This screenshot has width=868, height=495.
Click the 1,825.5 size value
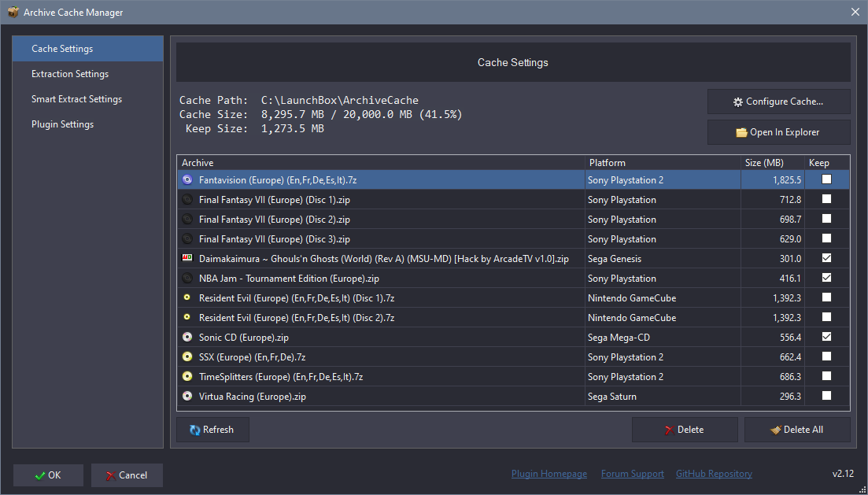(786, 180)
